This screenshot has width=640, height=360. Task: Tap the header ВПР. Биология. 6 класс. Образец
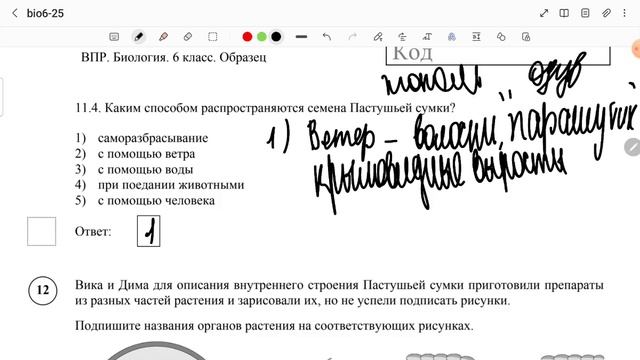pos(173,57)
